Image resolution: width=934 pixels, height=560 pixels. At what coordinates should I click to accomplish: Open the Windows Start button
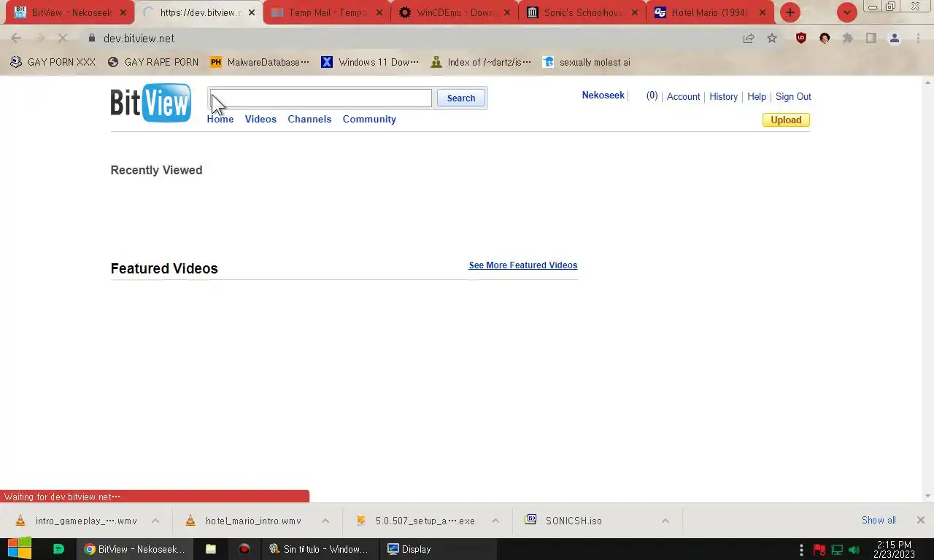20,549
